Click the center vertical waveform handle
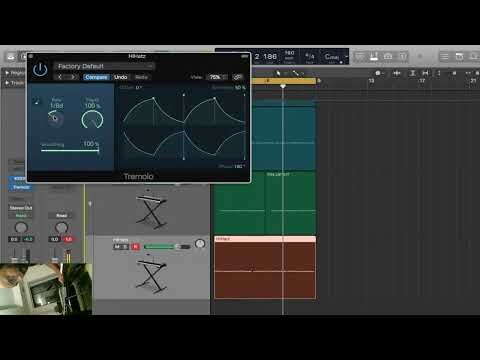 point(184,127)
